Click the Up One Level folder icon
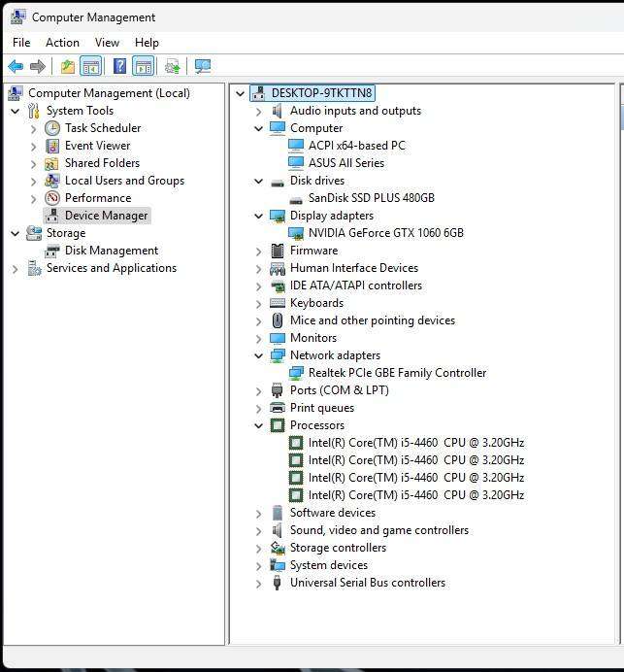This screenshot has width=624, height=672. 67,66
